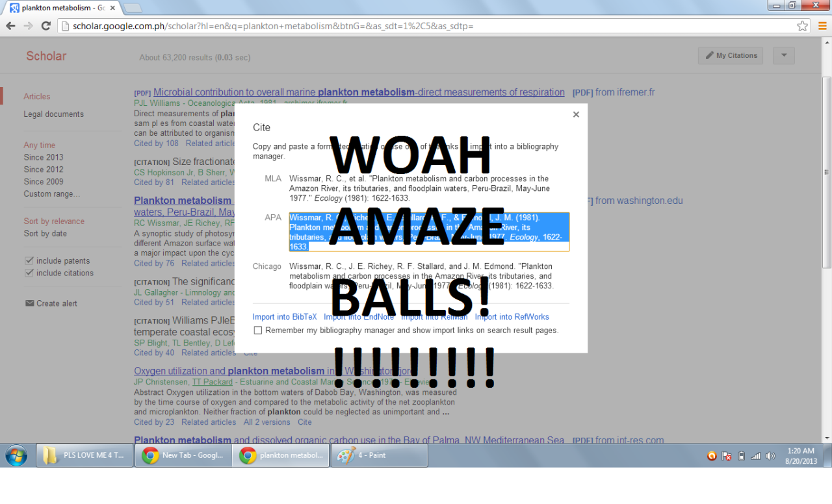Click the envelope icon beside Create alert
832x504 pixels.
[x=29, y=303]
